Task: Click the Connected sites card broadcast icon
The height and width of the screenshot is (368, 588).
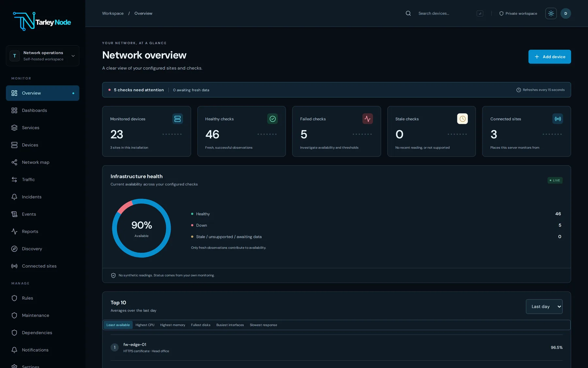Action: click(x=558, y=119)
